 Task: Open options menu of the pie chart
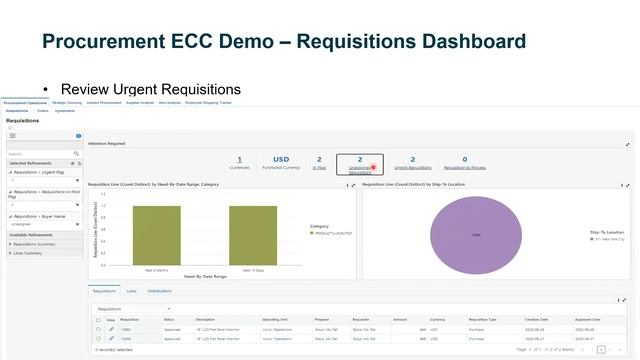click(x=622, y=185)
